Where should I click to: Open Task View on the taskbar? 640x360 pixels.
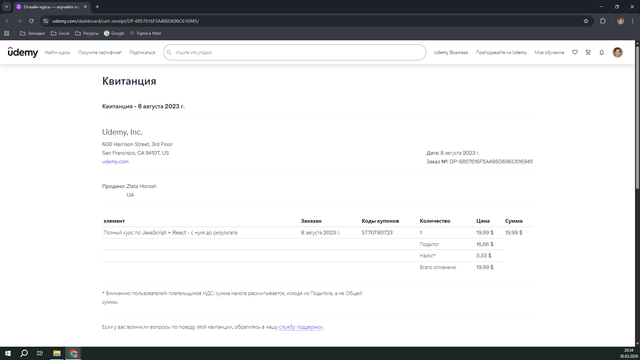coord(40,353)
